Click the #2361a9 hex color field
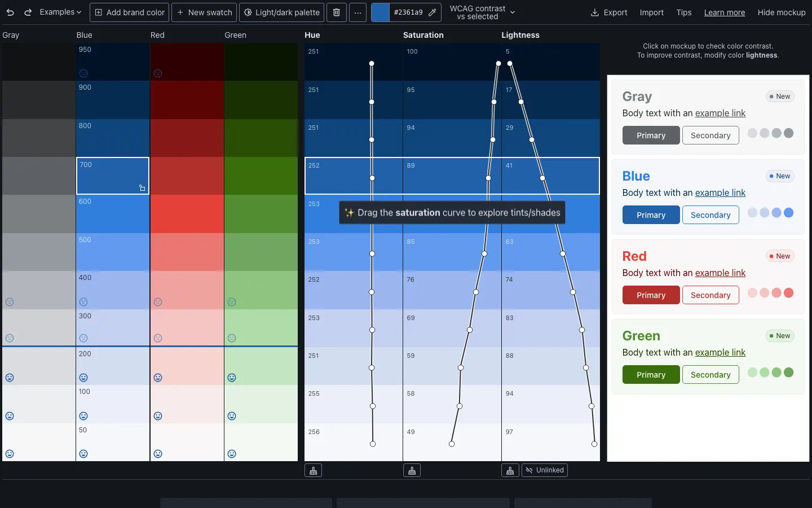Viewport: 812px width, 508px height. tap(408, 12)
